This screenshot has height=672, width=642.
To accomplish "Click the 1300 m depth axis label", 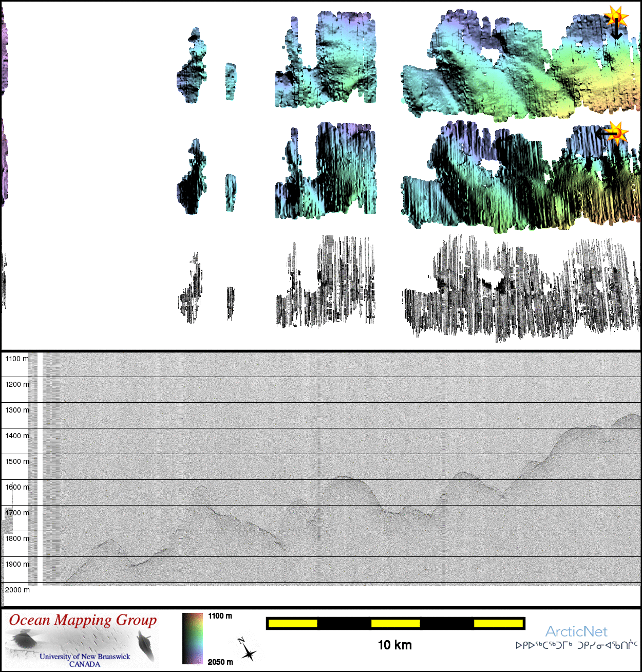I will 17,410.
